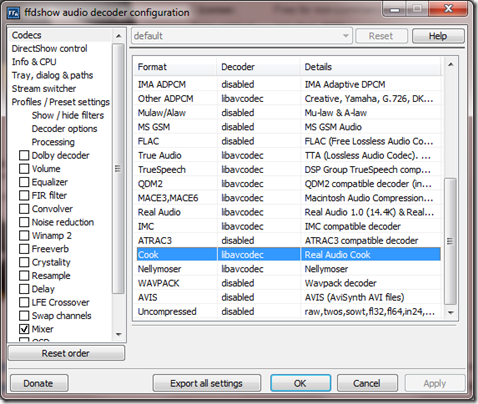Click codec list scrollbar up arrow
Viewport: 478px width, 404px height.
[x=451, y=65]
